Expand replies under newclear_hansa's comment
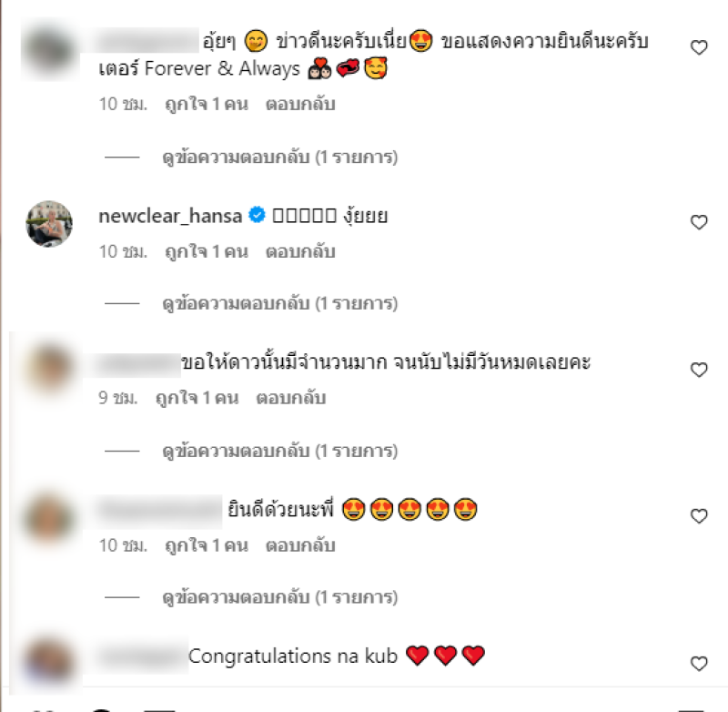Image resolution: width=728 pixels, height=712 pixels. pos(279,304)
